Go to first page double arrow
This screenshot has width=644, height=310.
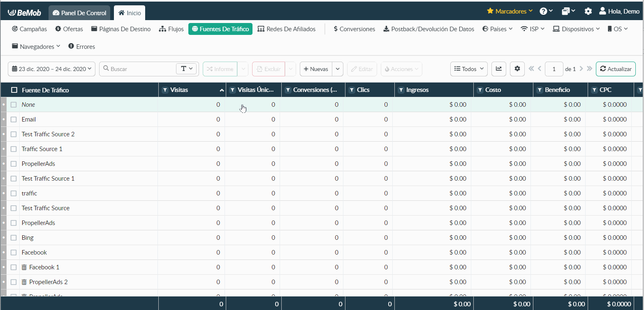[x=531, y=69]
